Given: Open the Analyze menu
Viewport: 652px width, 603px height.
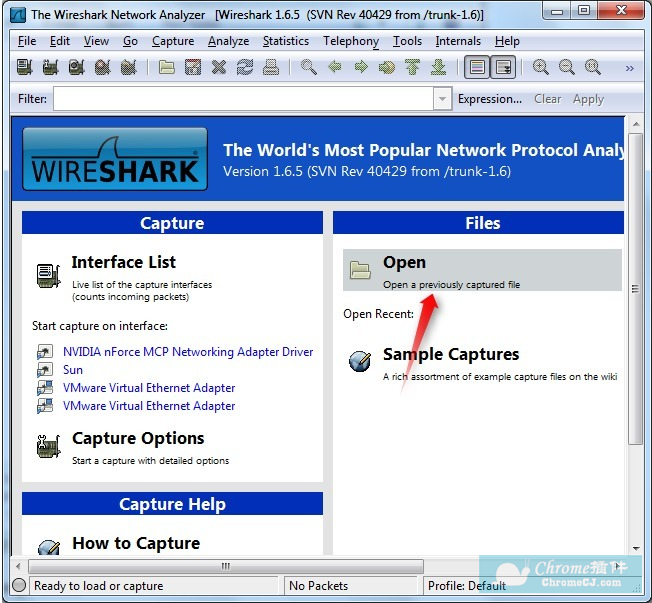Looking at the screenshot, I should [x=228, y=41].
